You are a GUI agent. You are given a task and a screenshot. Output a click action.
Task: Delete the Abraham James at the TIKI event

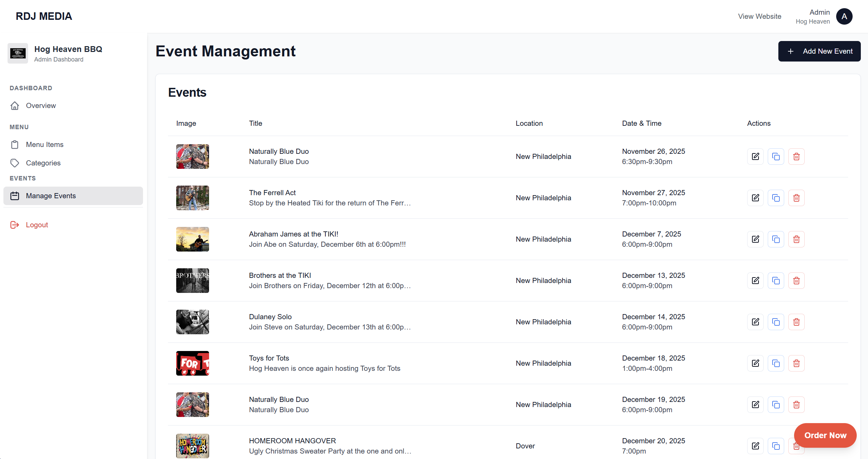[x=796, y=239]
